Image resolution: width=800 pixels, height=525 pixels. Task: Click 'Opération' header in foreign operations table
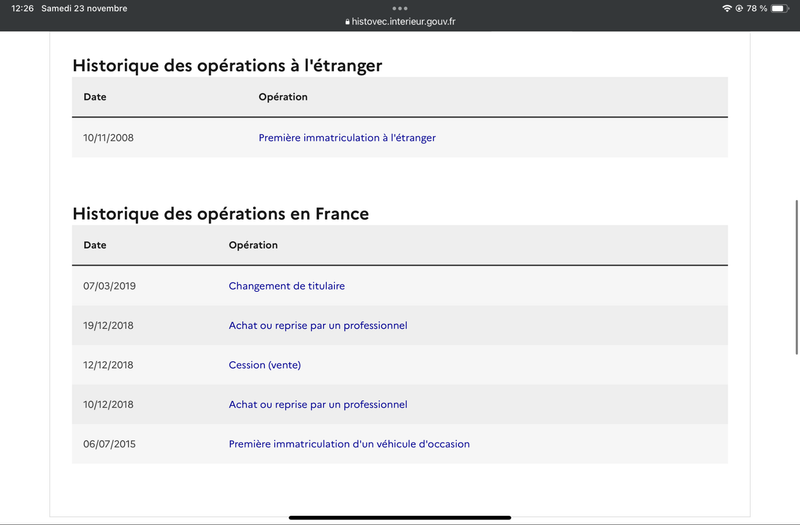coord(283,97)
